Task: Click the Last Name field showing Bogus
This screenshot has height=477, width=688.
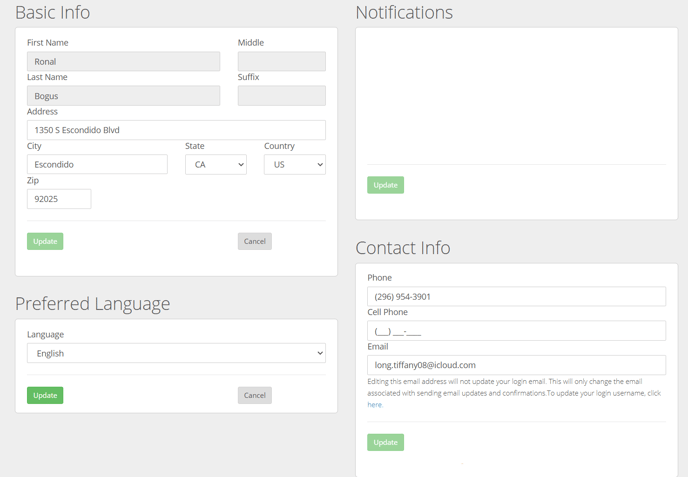Action: pyautogui.click(x=123, y=96)
